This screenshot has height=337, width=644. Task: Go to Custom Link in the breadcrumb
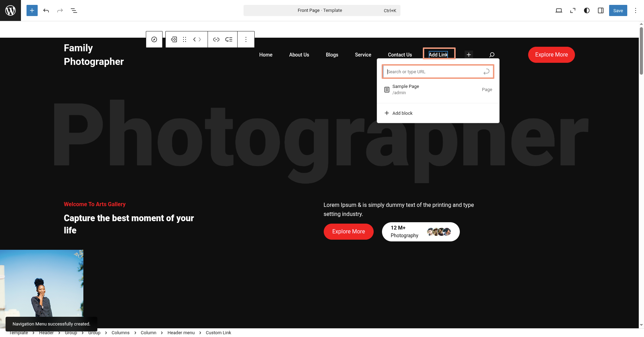218,333
